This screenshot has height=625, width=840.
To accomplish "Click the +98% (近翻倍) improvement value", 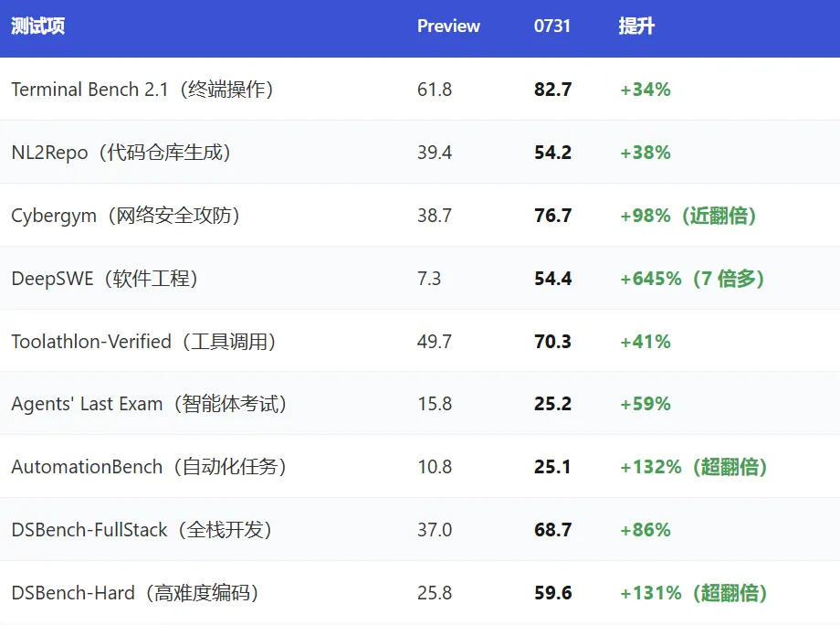I will [688, 216].
